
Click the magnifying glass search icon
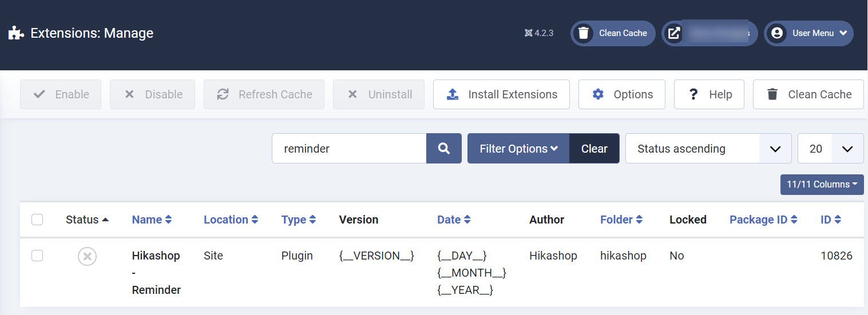click(443, 149)
